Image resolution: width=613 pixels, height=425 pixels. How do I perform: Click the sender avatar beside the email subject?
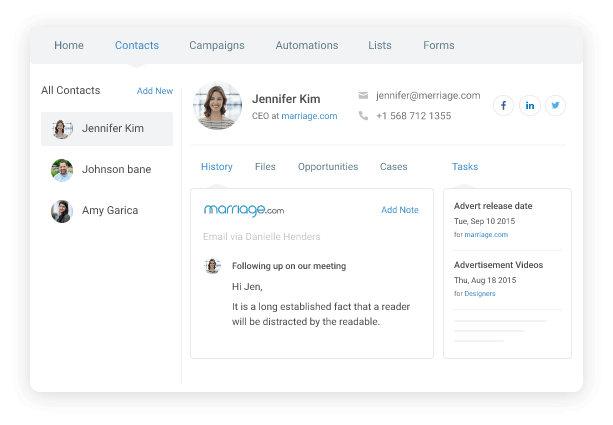[x=212, y=266]
